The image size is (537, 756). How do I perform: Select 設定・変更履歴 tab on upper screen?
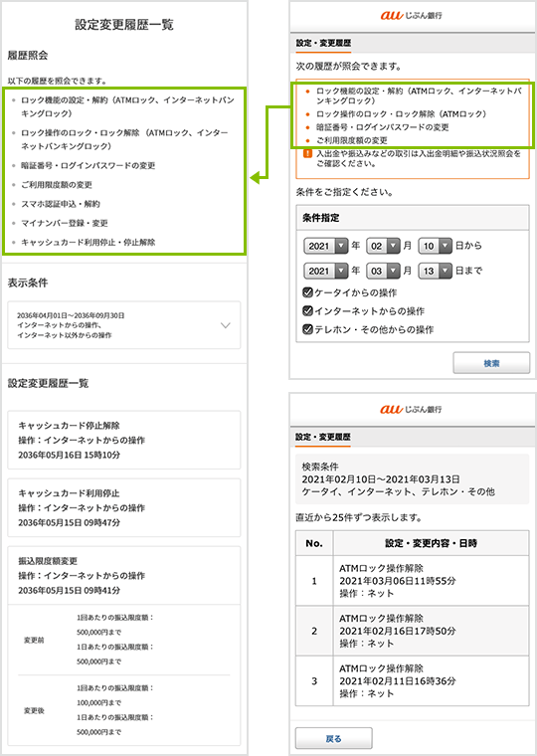(323, 44)
